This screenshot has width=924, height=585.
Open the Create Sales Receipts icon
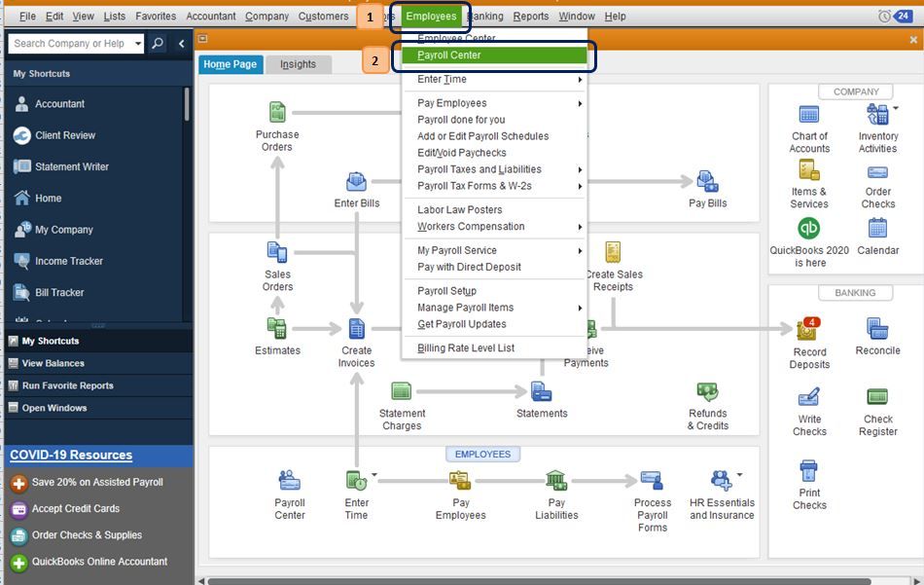point(613,252)
